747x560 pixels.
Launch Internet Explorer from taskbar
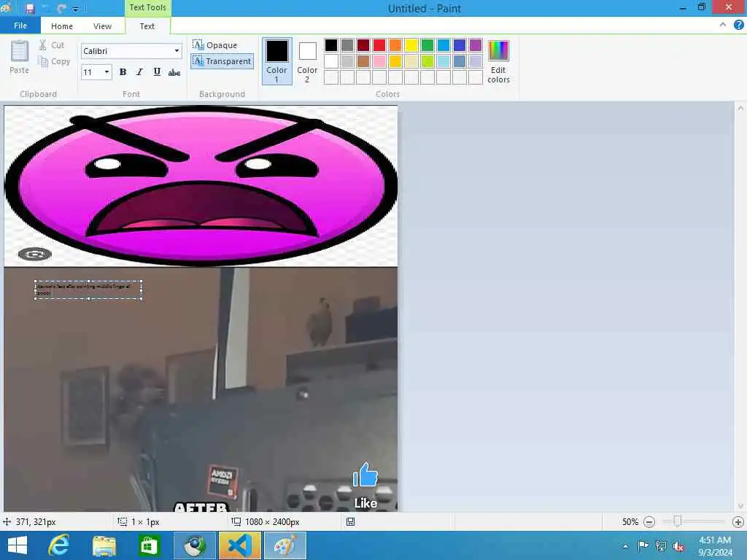tap(60, 545)
